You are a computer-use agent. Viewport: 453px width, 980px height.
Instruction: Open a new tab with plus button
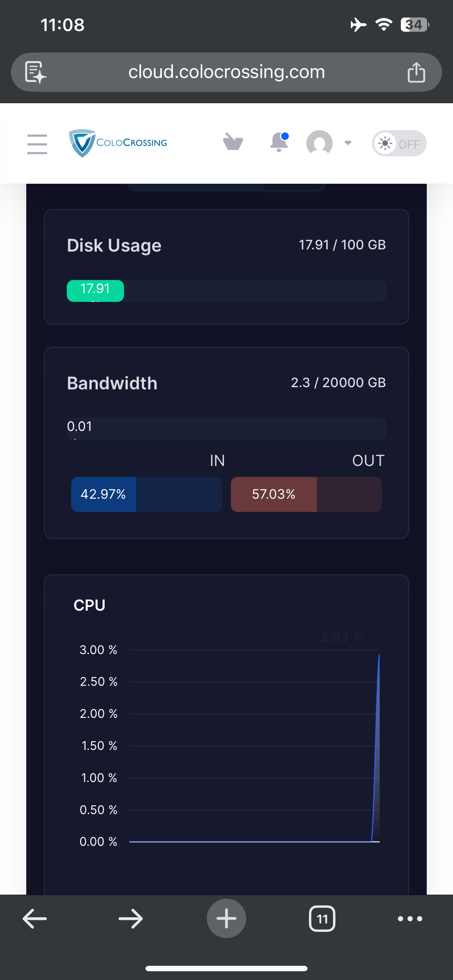click(x=226, y=918)
